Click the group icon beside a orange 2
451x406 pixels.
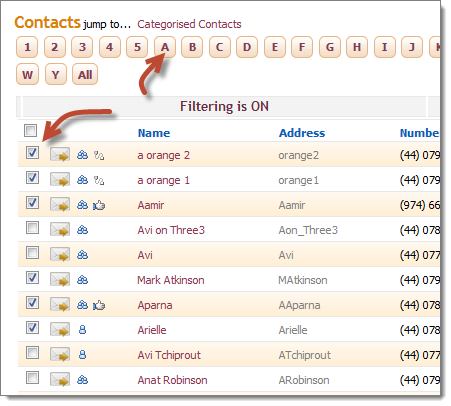click(x=82, y=155)
